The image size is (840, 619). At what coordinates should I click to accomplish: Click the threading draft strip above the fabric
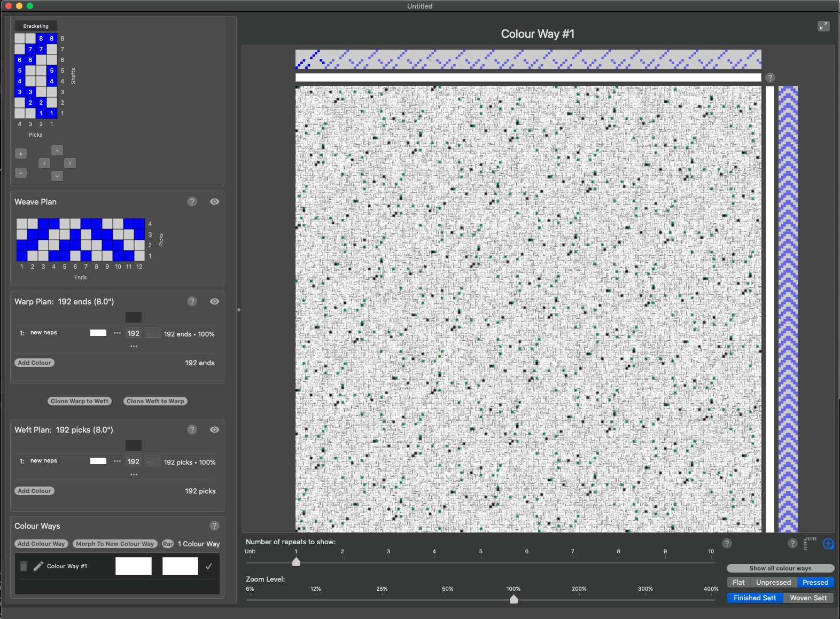528,59
